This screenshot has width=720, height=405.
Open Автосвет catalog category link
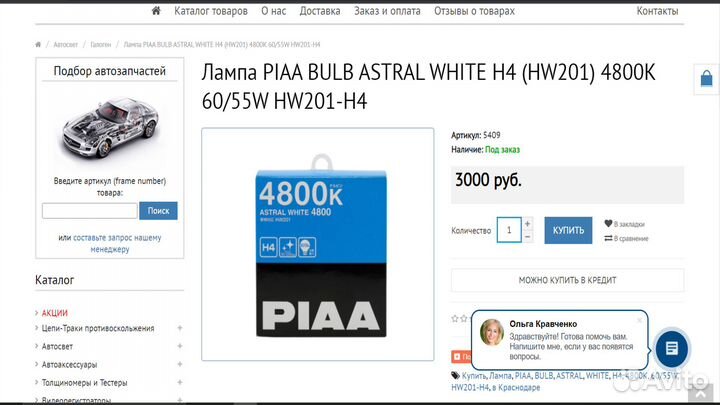click(x=57, y=346)
